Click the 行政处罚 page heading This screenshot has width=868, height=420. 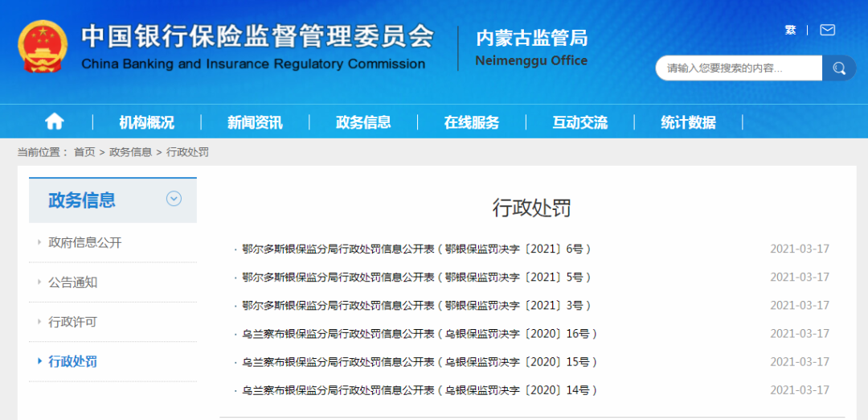click(531, 208)
